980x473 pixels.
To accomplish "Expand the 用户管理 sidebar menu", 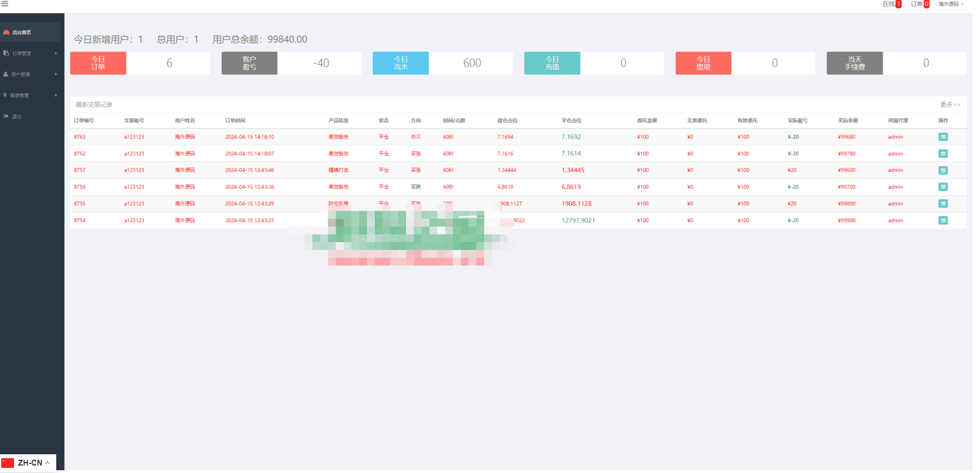I will 30,74.
